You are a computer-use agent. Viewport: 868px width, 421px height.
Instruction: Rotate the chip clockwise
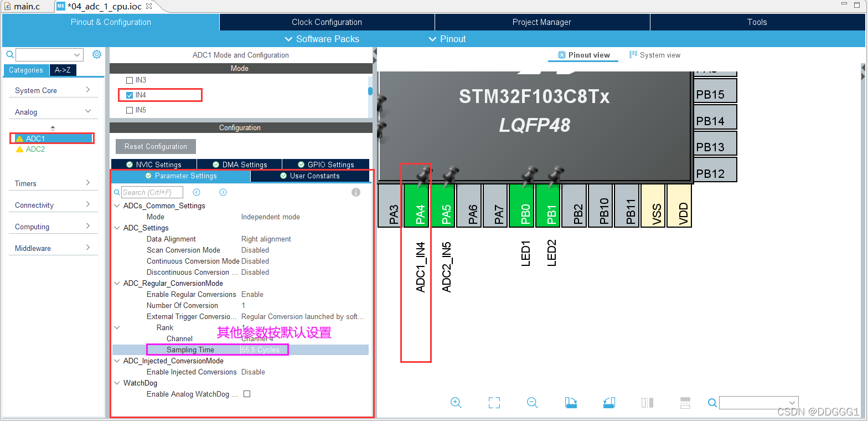tap(571, 403)
